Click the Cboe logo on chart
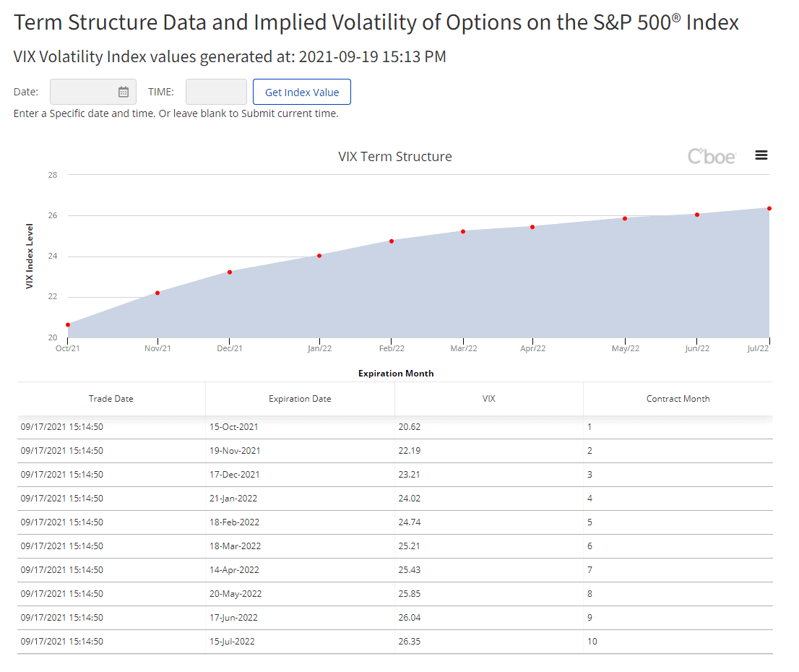Image resolution: width=799 pixels, height=672 pixels. (712, 156)
